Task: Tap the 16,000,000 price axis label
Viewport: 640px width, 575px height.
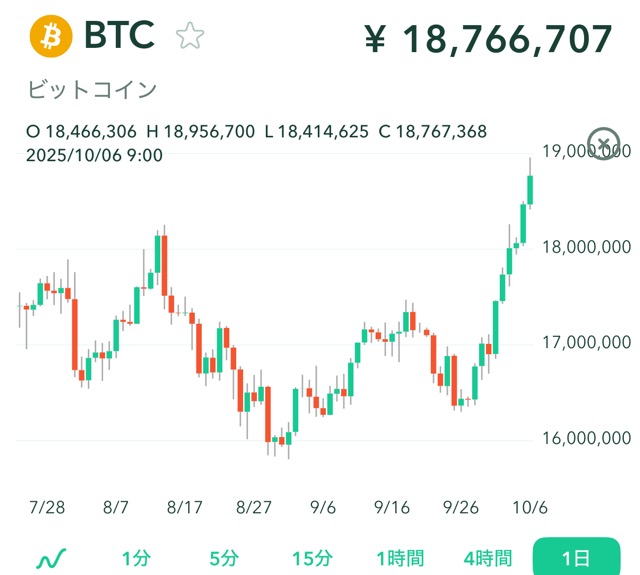Action: [x=586, y=438]
